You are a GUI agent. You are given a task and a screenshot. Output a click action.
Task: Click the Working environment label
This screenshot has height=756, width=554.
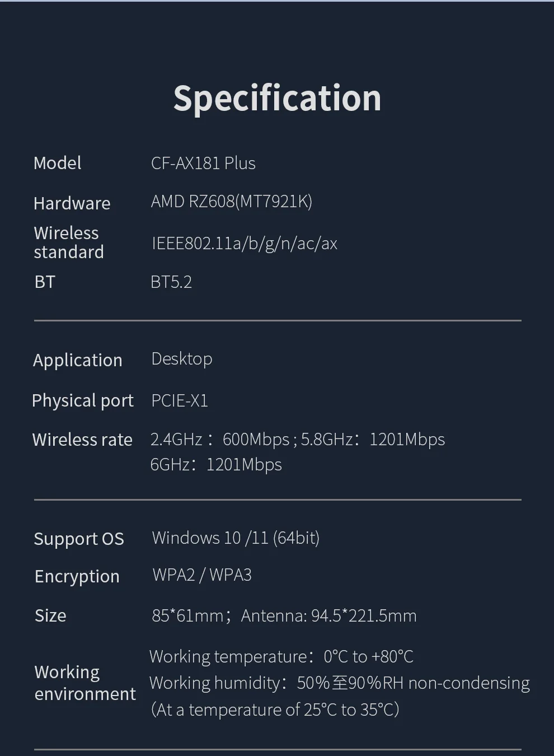point(84,683)
